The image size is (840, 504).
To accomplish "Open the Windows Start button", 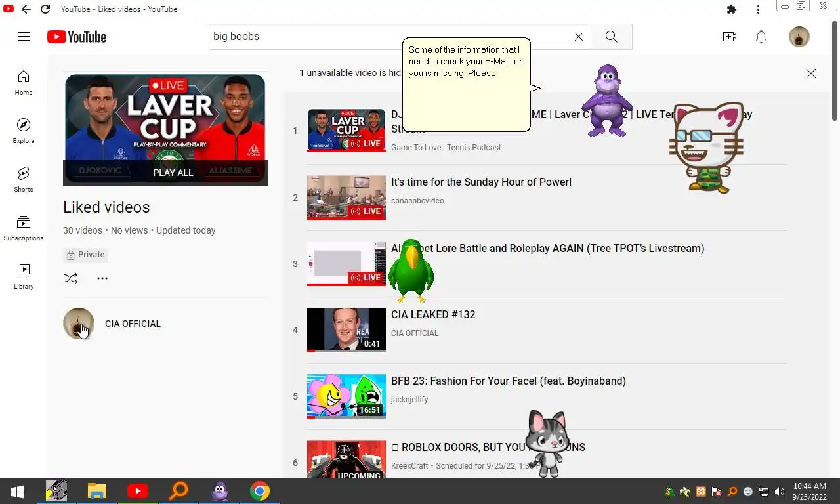I will point(18,491).
